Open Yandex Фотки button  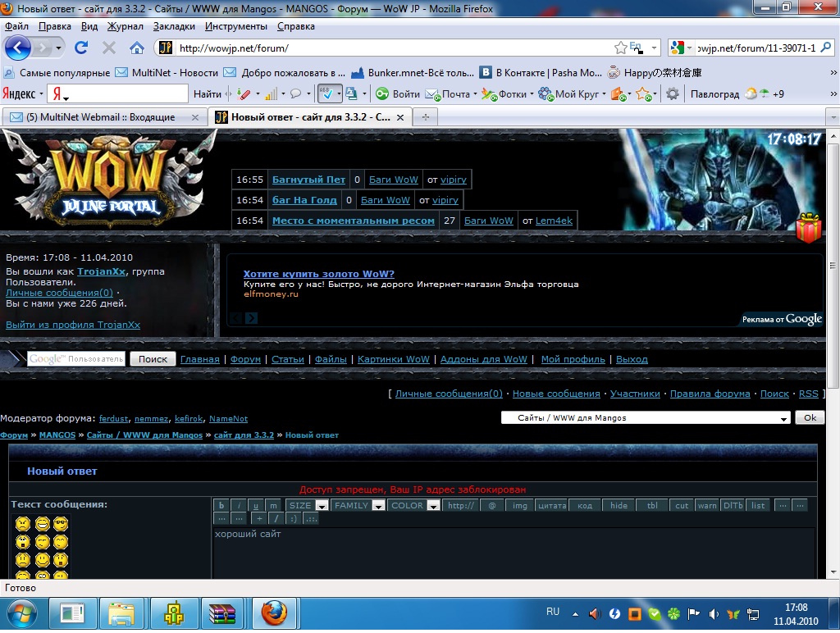(504, 94)
